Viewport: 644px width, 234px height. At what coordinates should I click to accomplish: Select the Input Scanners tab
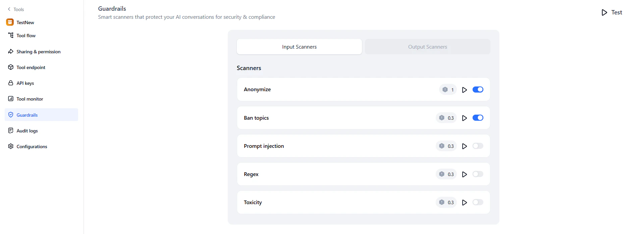[299, 47]
